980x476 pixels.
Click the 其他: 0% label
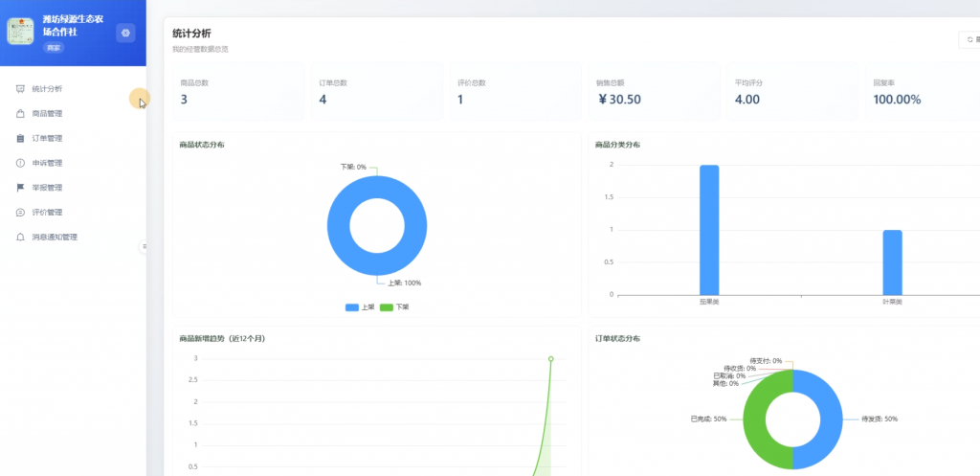click(x=725, y=383)
